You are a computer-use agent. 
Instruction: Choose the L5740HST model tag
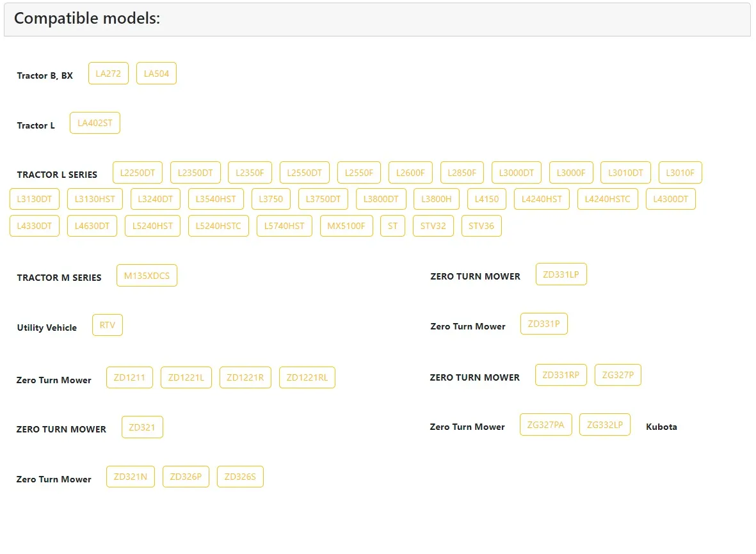284,226
